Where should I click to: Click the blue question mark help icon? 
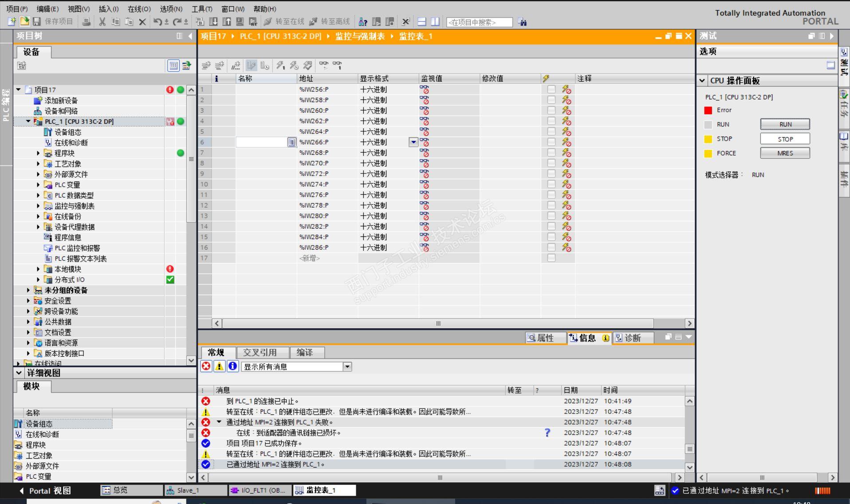pos(547,433)
